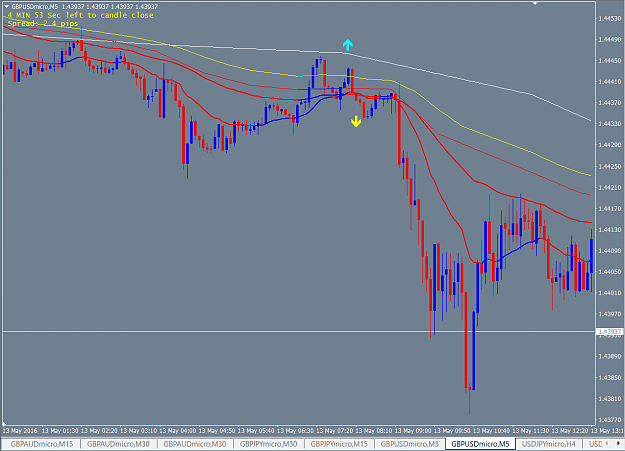Click the candle close countdown text
The width and height of the screenshot is (625, 451).
tap(81, 15)
